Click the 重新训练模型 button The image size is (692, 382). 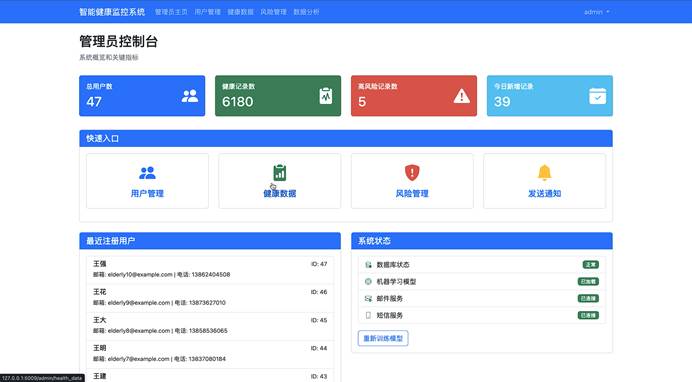pos(383,338)
